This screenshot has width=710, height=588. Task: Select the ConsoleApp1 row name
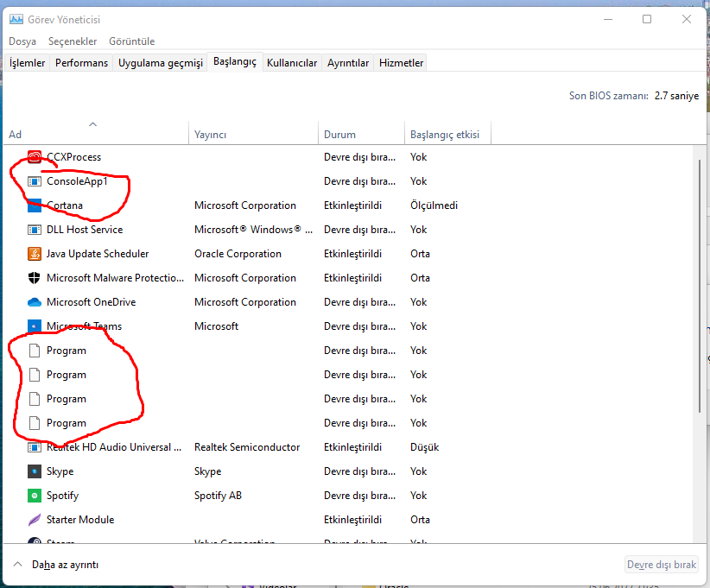(x=77, y=181)
